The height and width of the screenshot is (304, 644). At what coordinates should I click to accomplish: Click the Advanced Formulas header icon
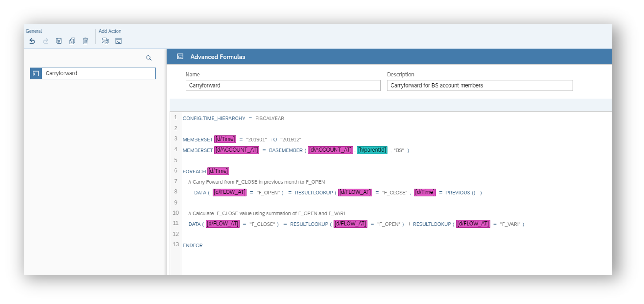click(x=180, y=57)
